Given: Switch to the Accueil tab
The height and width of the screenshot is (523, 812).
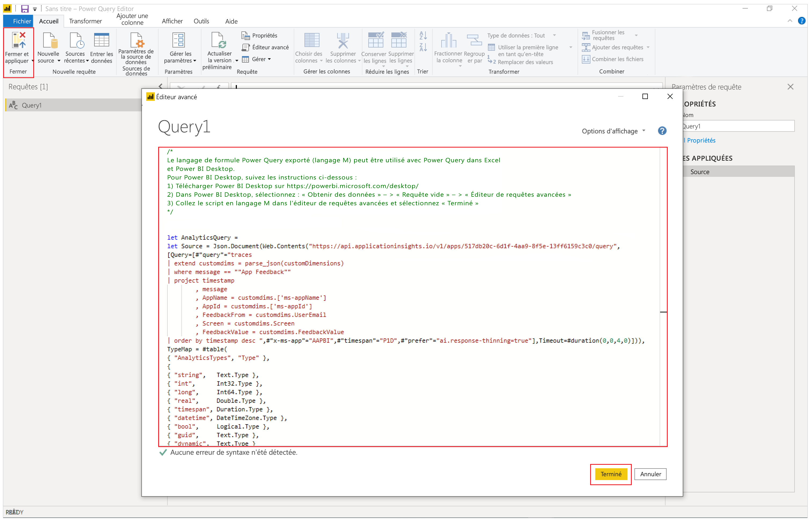Looking at the screenshot, I should coord(49,21).
